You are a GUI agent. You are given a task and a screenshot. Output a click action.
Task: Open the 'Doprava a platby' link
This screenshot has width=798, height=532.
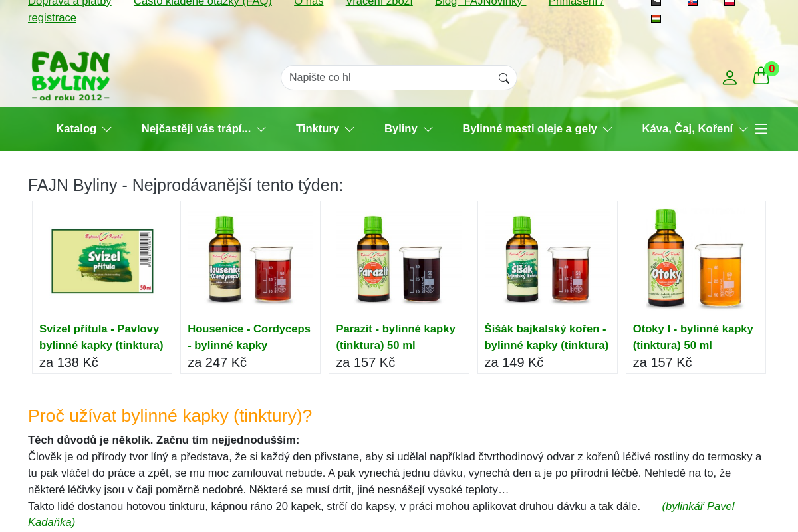(x=70, y=3)
